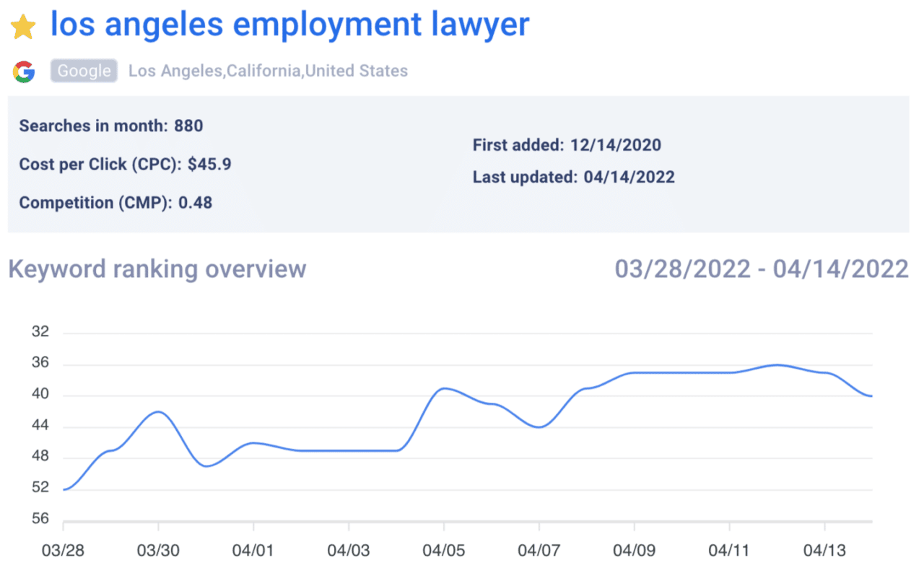Image resolution: width=924 pixels, height=573 pixels.
Task: Click the date range 03/28/2022 - 04/14/2022
Action: tap(762, 269)
